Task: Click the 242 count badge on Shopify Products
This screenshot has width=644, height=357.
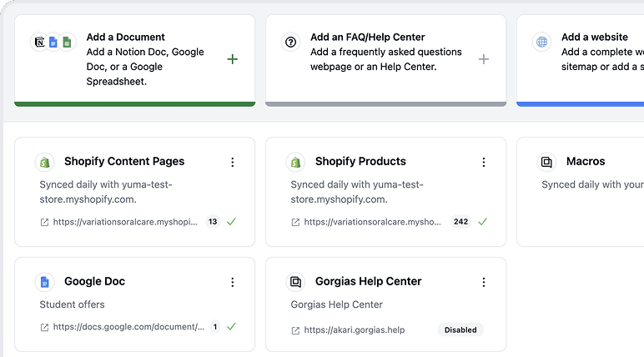Action: pos(460,222)
